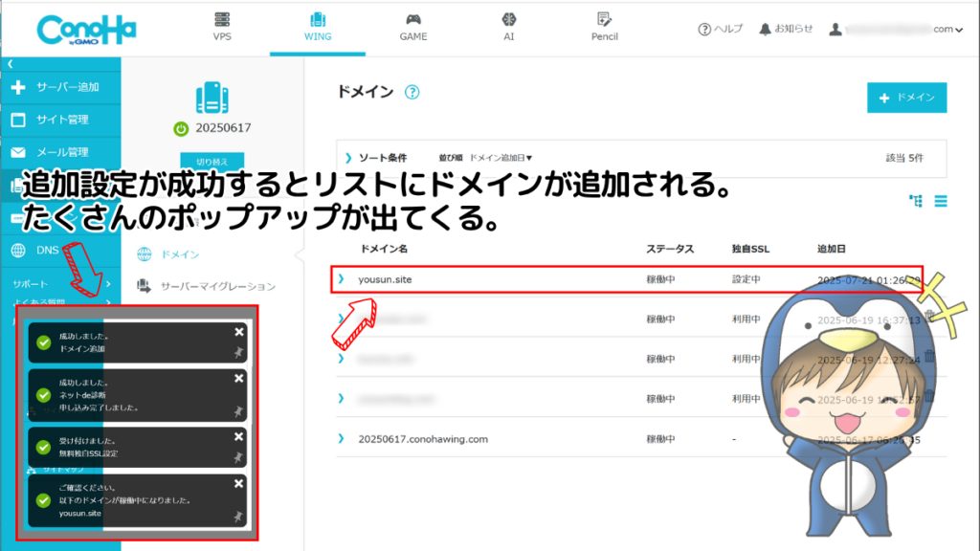Close the ネットde診断 popup
The width and height of the screenshot is (980, 551).
[x=238, y=379]
